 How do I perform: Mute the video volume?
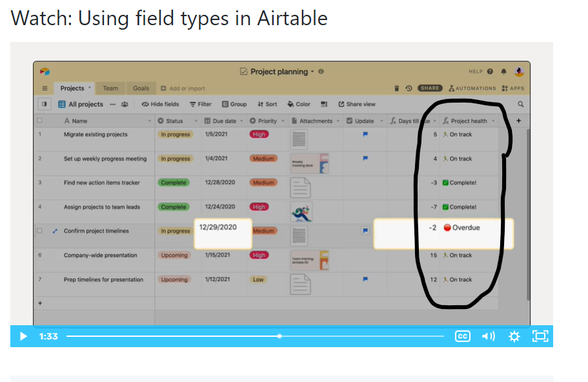pos(488,336)
